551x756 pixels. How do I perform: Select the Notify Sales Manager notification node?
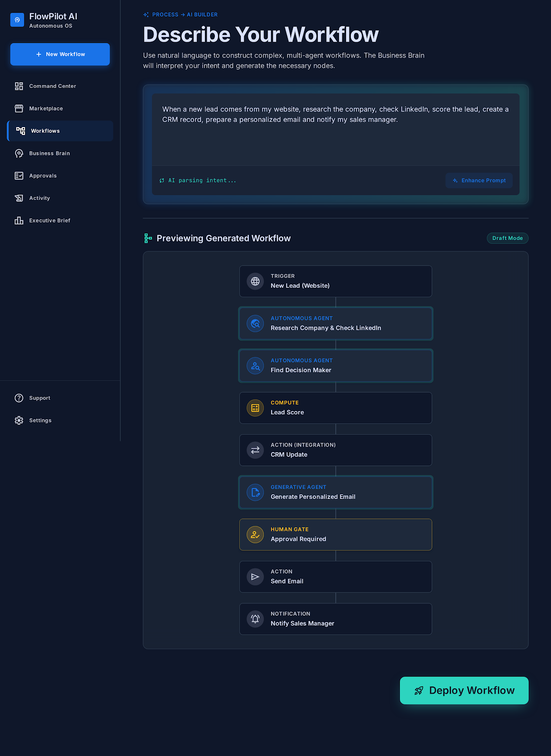point(336,619)
